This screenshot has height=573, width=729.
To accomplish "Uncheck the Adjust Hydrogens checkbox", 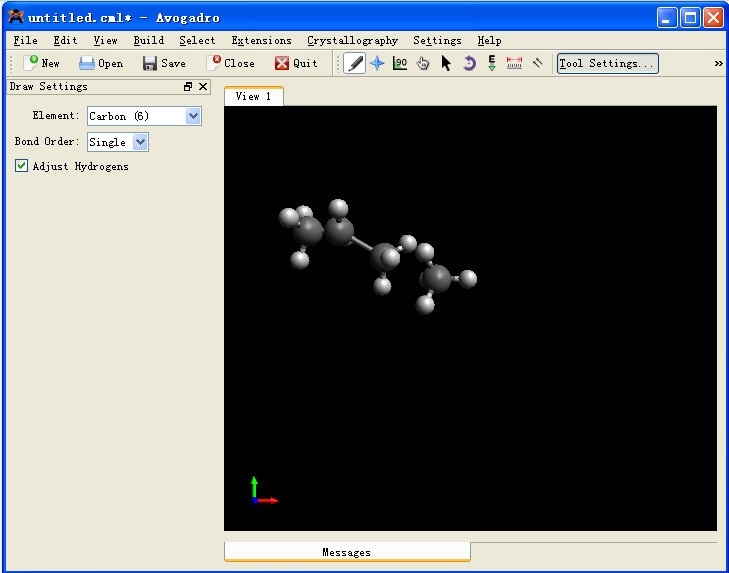I will [22, 166].
